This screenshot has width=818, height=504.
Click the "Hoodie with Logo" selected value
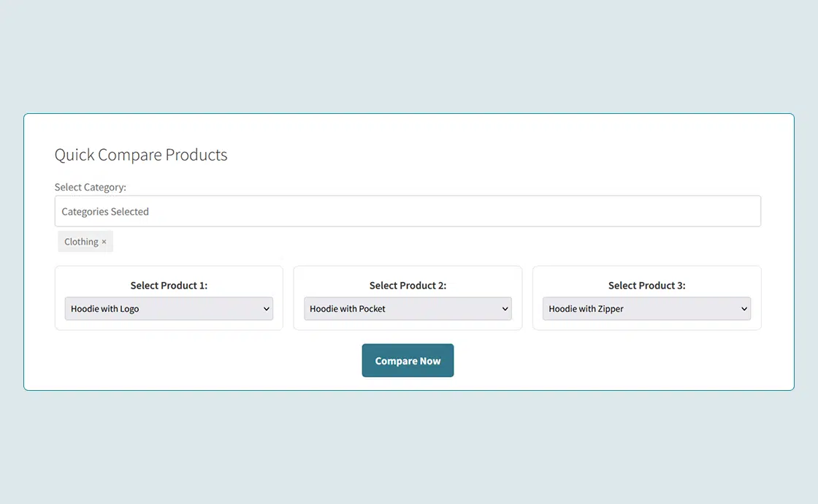(105, 309)
